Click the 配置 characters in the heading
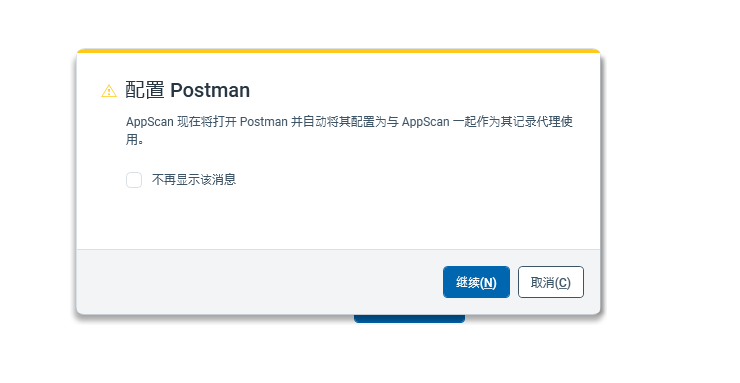 click(x=145, y=90)
